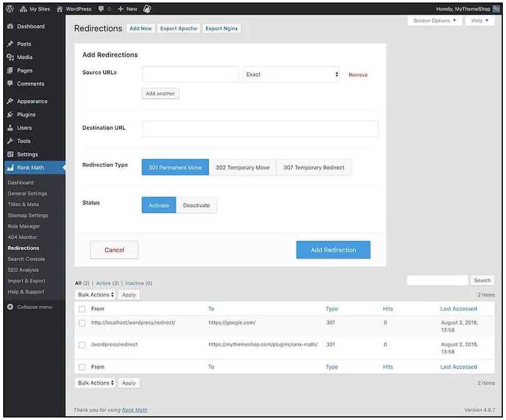Click the Remove source URL link
506x420 pixels.
click(x=358, y=75)
